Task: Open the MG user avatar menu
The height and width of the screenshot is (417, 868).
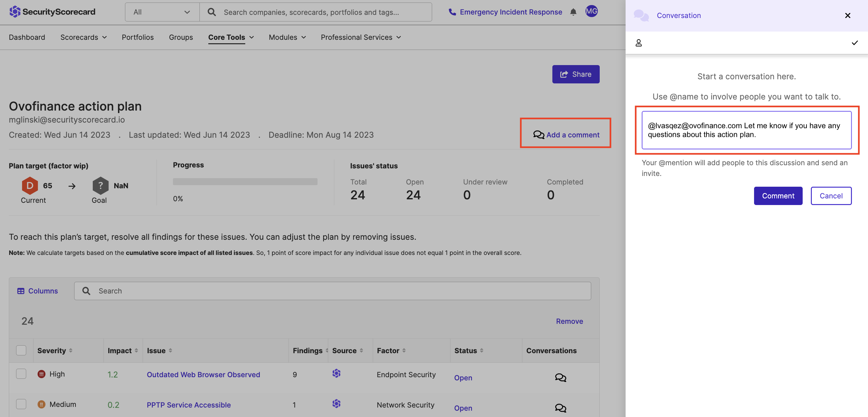Action: tap(592, 11)
